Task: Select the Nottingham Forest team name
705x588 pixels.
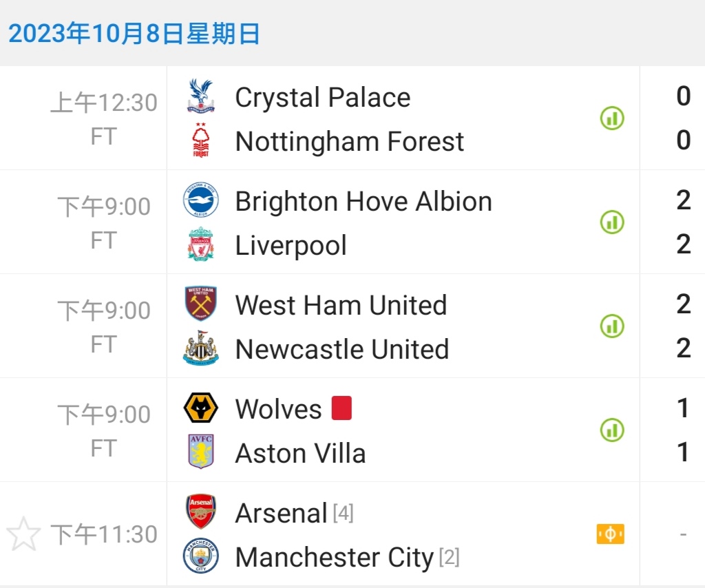Action: (349, 142)
